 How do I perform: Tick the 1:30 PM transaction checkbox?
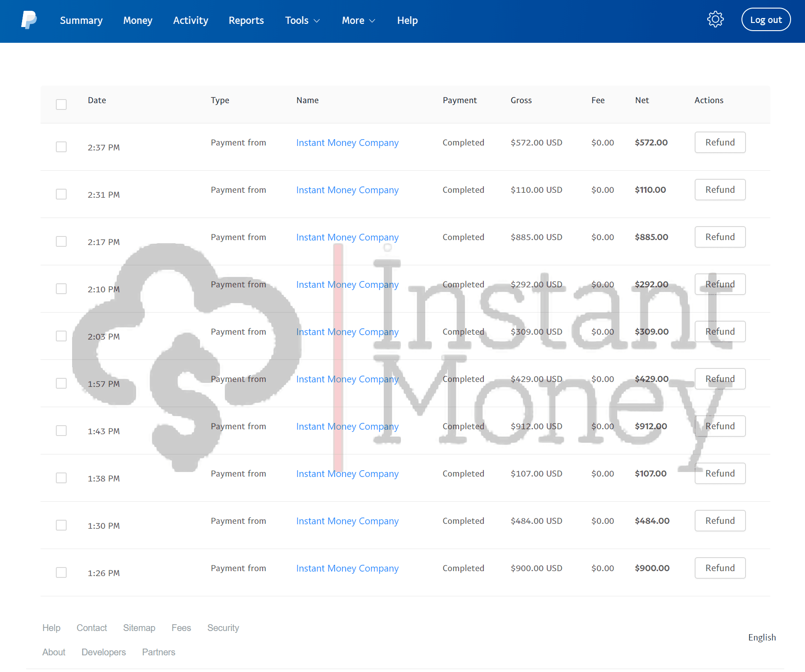pos(61,525)
